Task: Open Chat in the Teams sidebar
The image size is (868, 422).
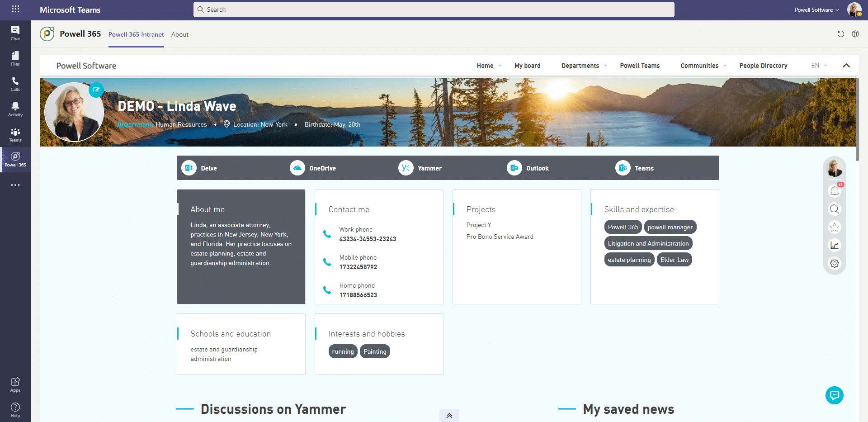Action: pos(15,33)
